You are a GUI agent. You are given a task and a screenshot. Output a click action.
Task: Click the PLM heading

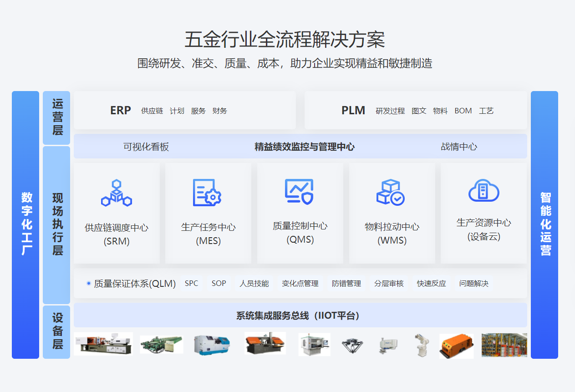point(353,111)
